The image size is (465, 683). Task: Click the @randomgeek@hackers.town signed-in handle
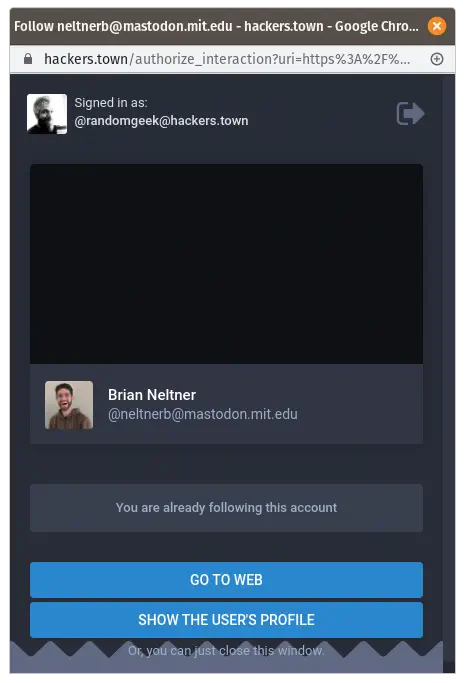pos(161,121)
